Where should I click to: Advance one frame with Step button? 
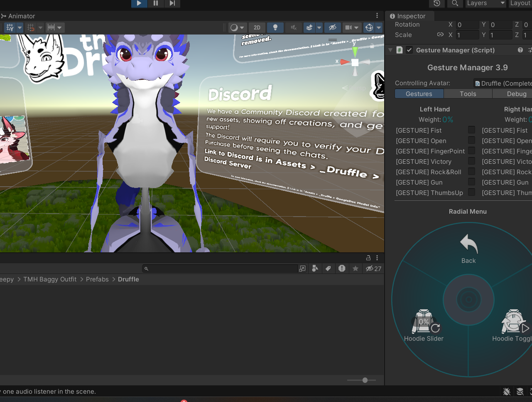172,3
